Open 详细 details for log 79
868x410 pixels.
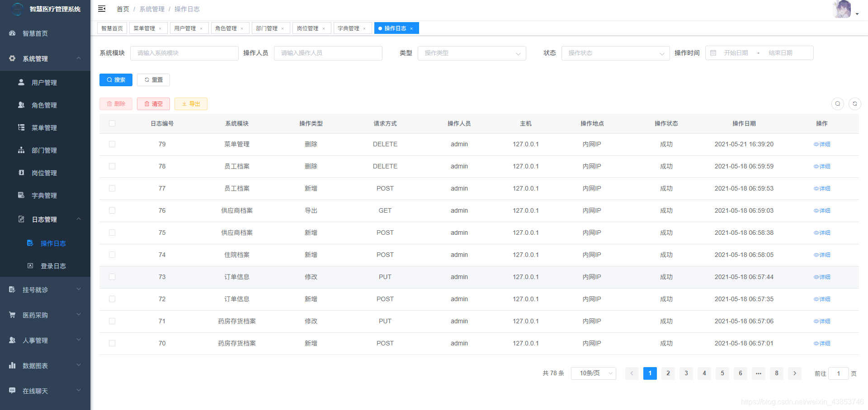pyautogui.click(x=822, y=144)
